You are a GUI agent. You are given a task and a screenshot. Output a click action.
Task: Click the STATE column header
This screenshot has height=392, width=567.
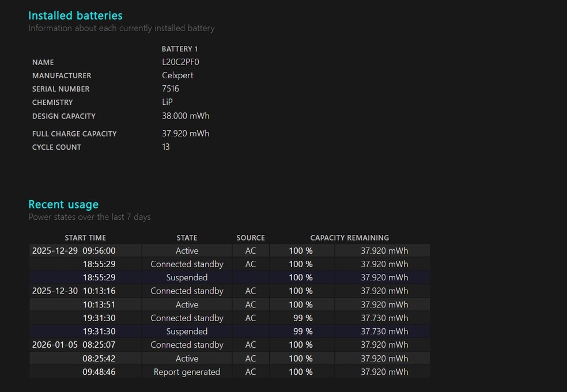point(187,238)
